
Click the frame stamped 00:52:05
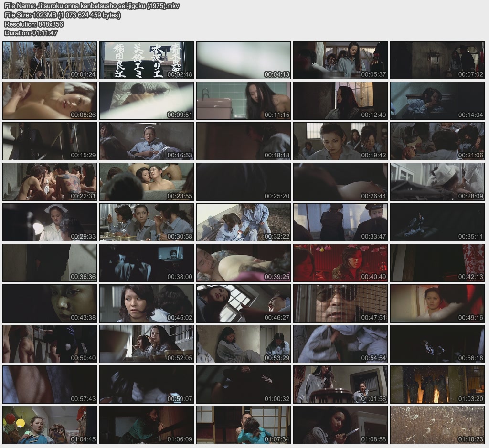[x=147, y=344]
